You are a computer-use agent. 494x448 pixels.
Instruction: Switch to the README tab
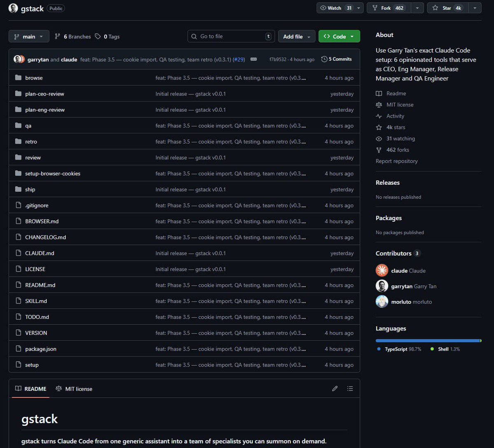[x=31, y=389]
